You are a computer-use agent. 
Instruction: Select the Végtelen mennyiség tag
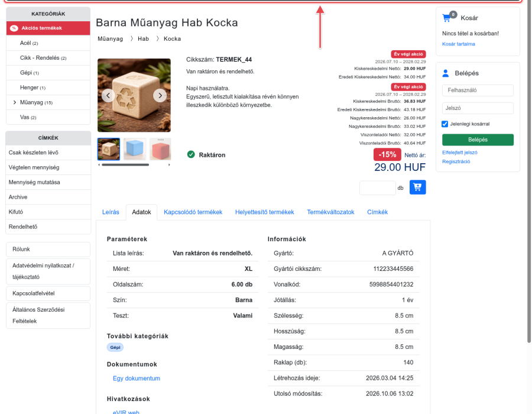pos(48,167)
